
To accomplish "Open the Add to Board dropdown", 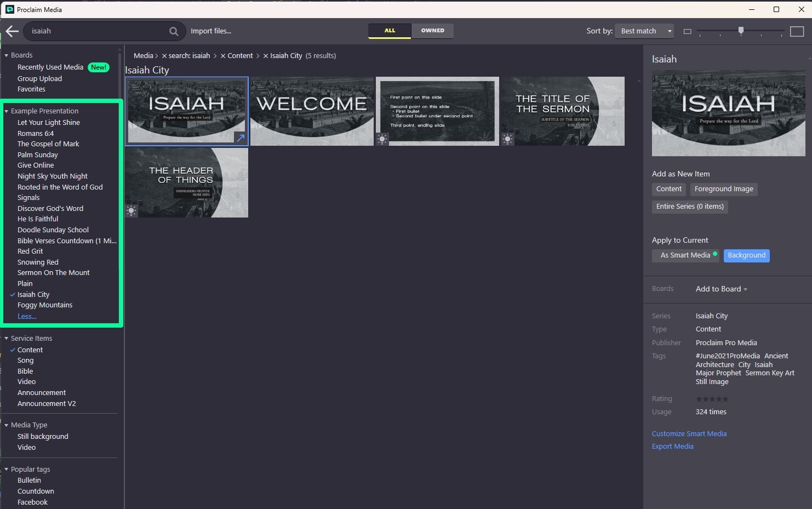I will pos(720,289).
